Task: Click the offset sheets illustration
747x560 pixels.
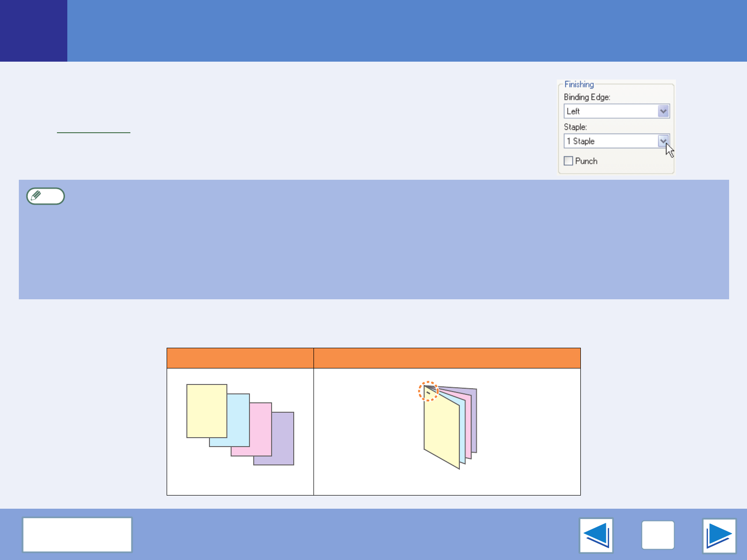Action: pyautogui.click(x=240, y=424)
